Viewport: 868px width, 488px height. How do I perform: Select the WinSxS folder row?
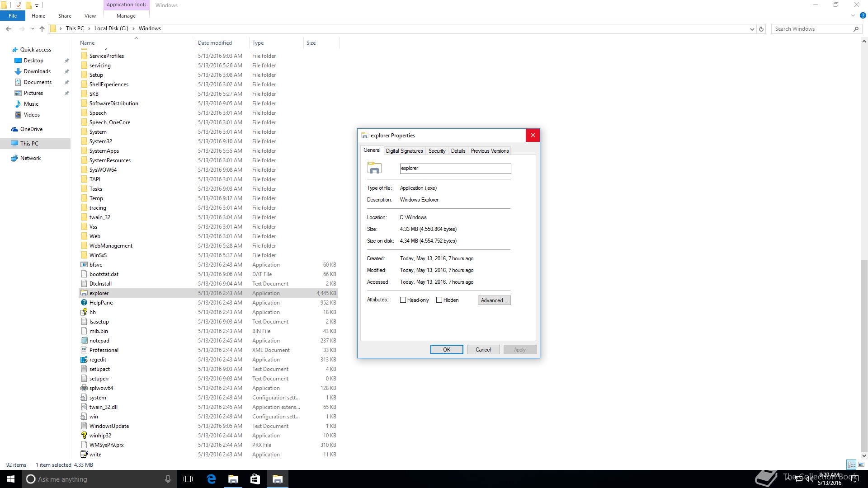(x=208, y=255)
